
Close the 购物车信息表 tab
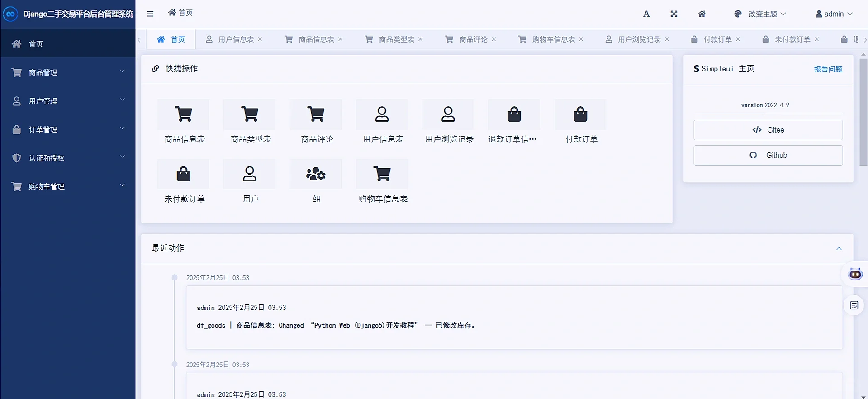[x=581, y=39]
